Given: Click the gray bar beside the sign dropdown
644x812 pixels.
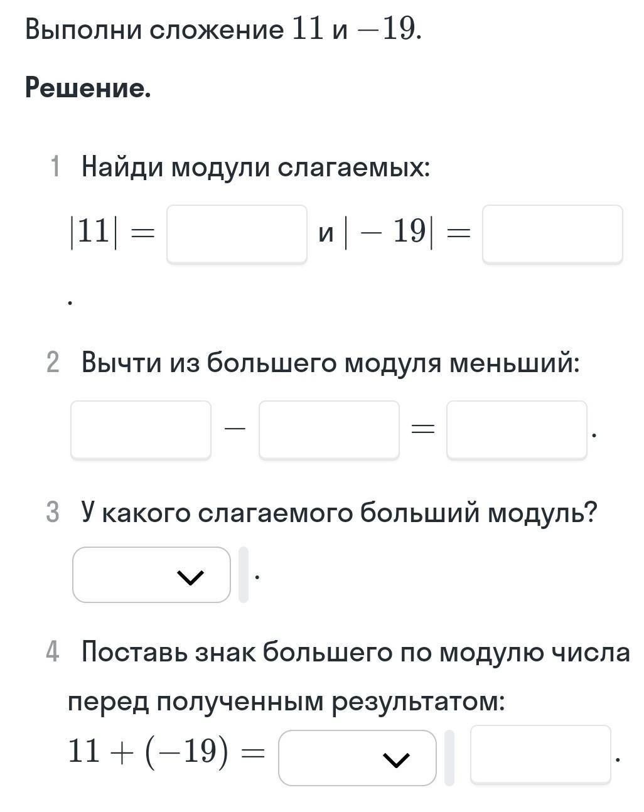Looking at the screenshot, I should point(449,758).
